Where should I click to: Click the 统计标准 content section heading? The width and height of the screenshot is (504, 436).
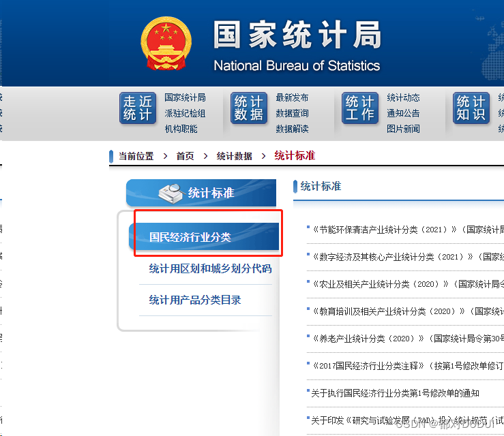coord(321,186)
